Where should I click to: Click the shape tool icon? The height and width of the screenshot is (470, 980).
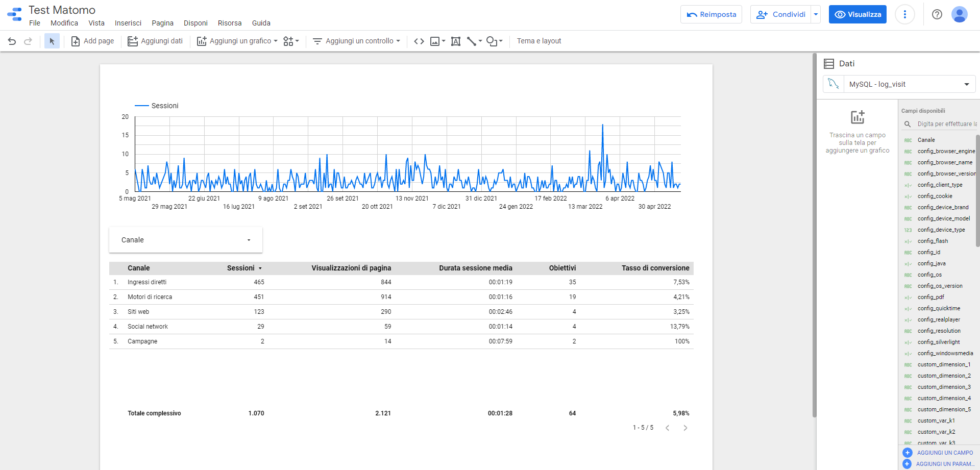(x=494, y=41)
